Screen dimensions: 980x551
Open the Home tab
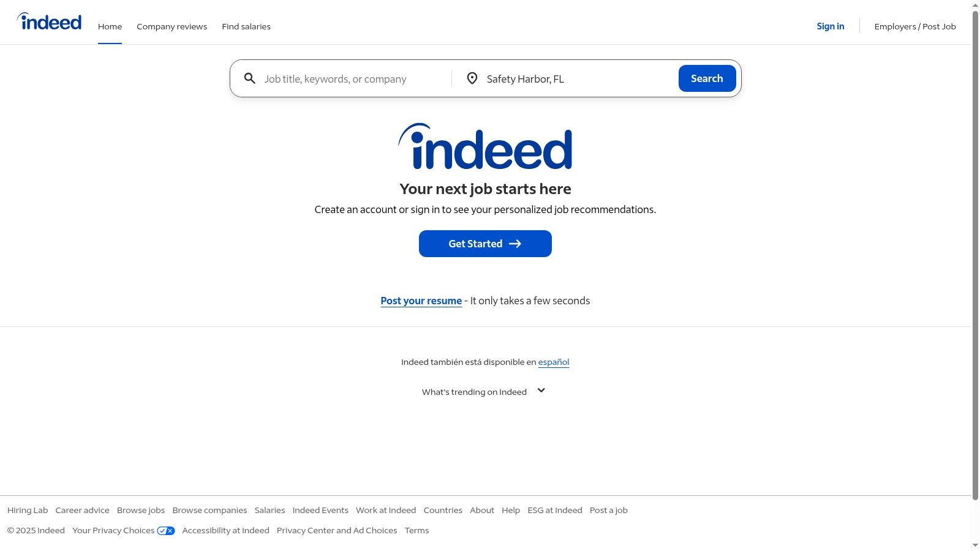pyautogui.click(x=110, y=26)
